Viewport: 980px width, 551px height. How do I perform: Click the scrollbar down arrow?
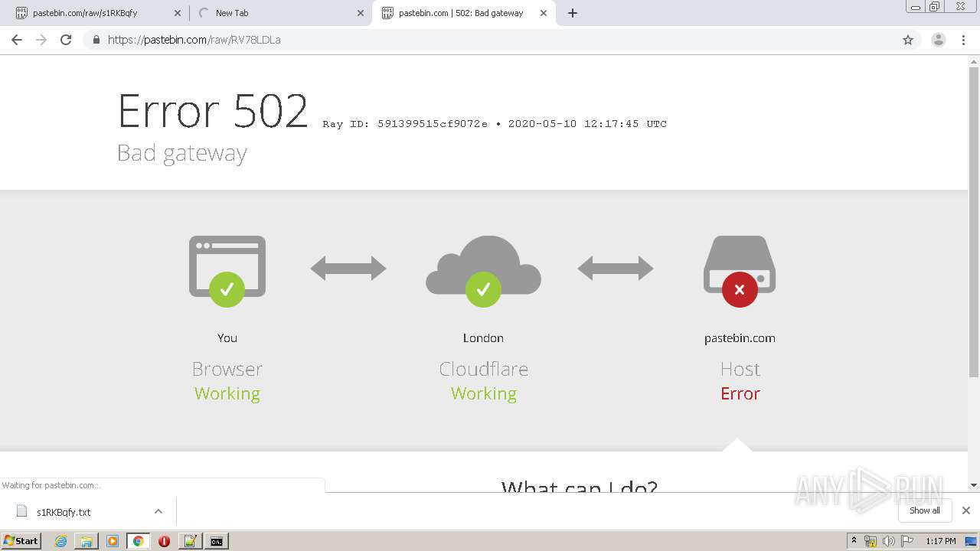[x=974, y=485]
